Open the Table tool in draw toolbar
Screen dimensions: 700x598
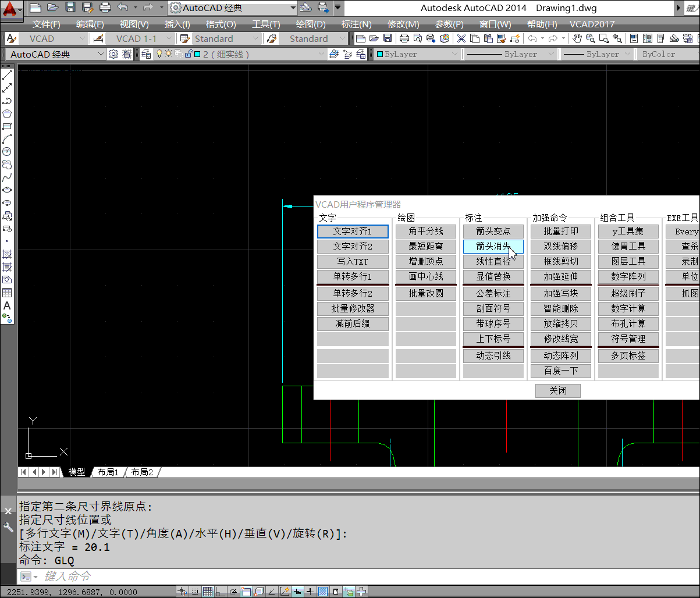point(7,293)
